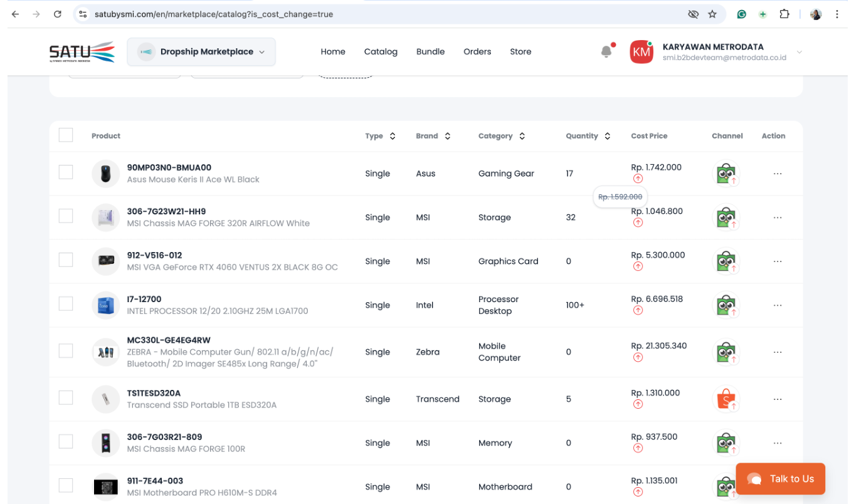This screenshot has width=849, height=504.
Task: Select checkbox for Asus Mouse Keris II row
Action: (66, 172)
